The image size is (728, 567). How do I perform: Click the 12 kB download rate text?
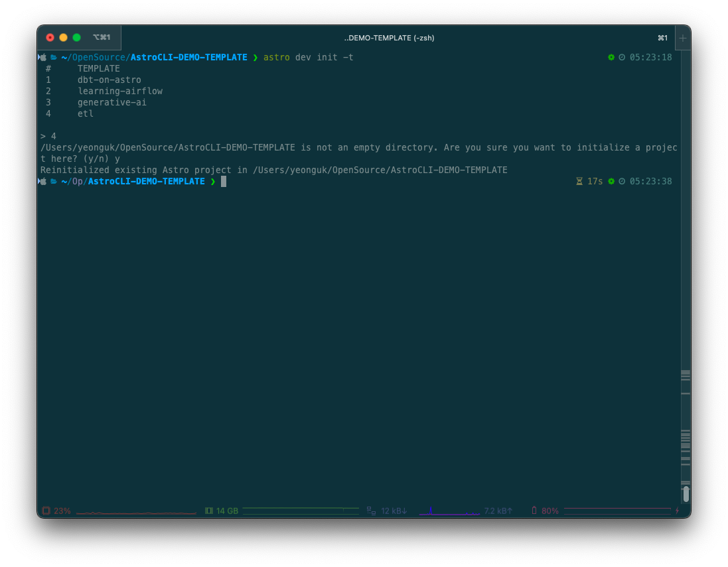(394, 511)
